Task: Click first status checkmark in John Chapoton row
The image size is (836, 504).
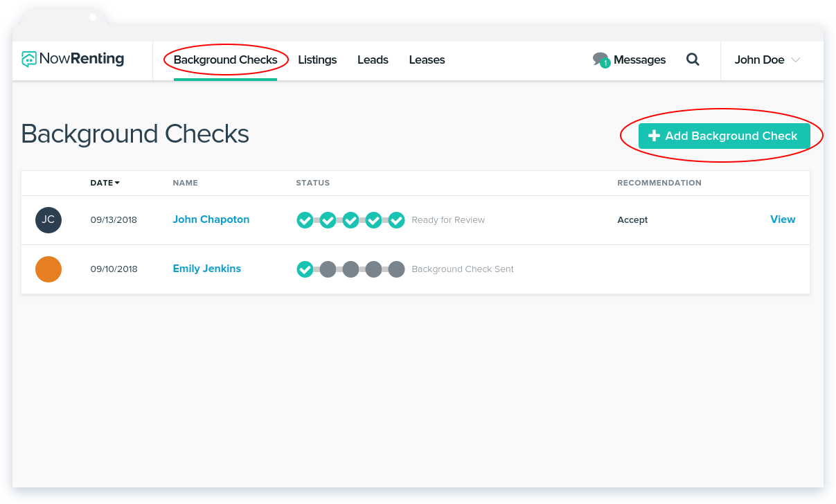Action: pos(305,220)
